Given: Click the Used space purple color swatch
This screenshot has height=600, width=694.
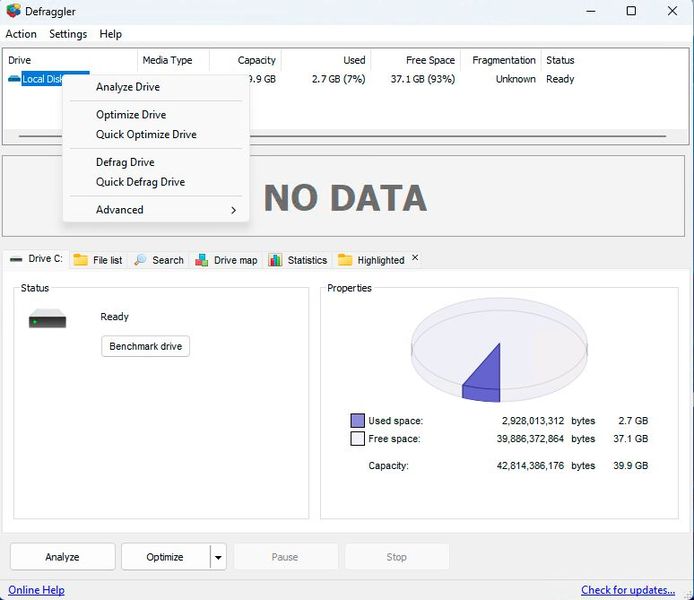Looking at the screenshot, I should (358, 421).
